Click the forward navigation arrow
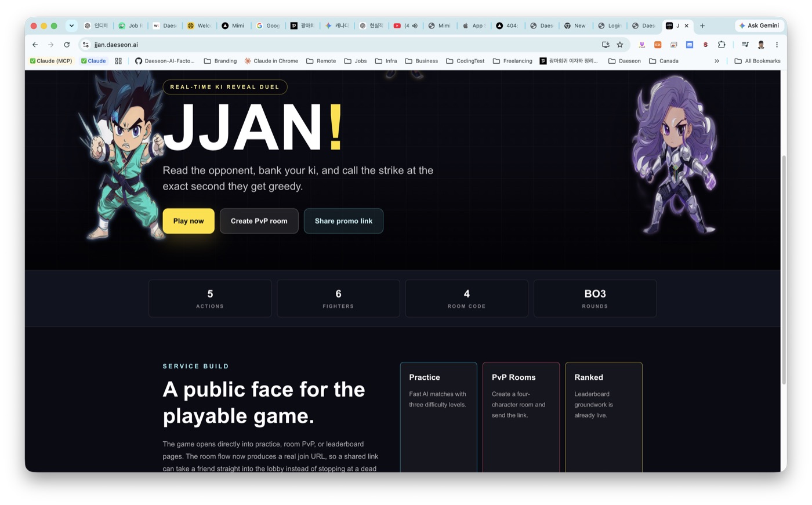 pos(51,45)
